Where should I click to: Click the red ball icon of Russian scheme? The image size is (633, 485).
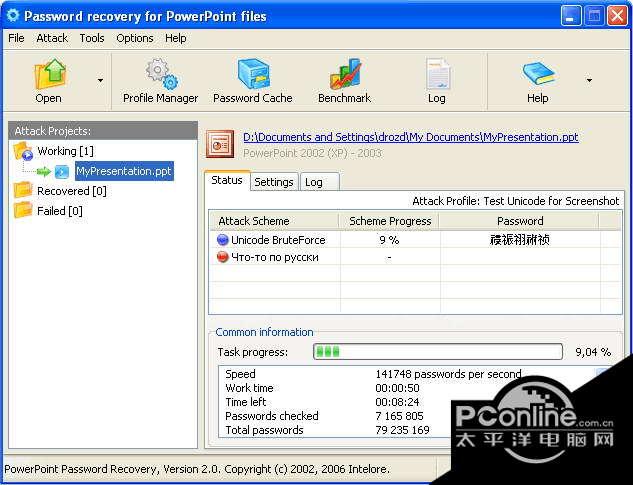tap(222, 257)
